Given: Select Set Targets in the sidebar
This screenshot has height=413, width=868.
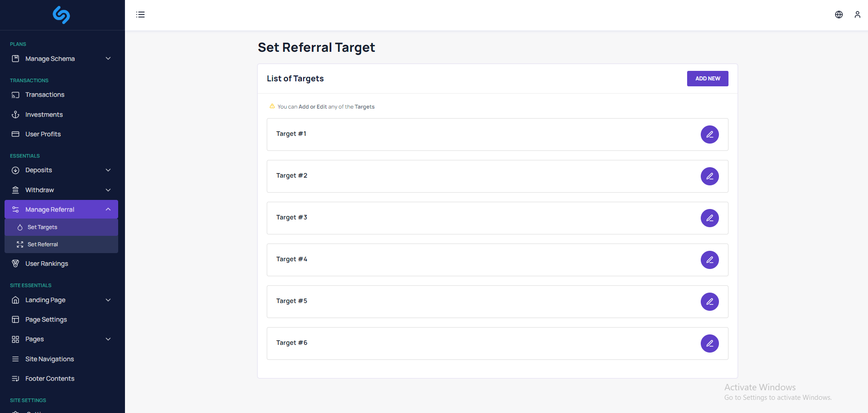Looking at the screenshot, I should (42, 227).
